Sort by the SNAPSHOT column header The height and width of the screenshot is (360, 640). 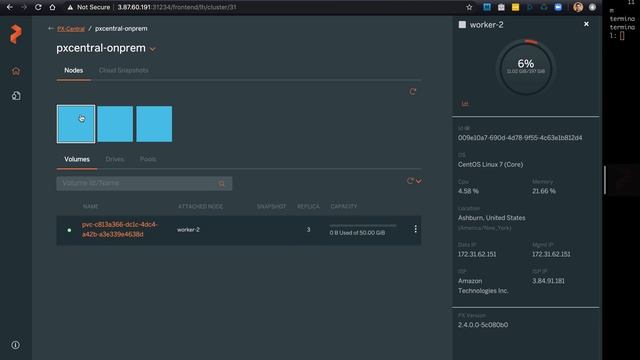pos(271,207)
